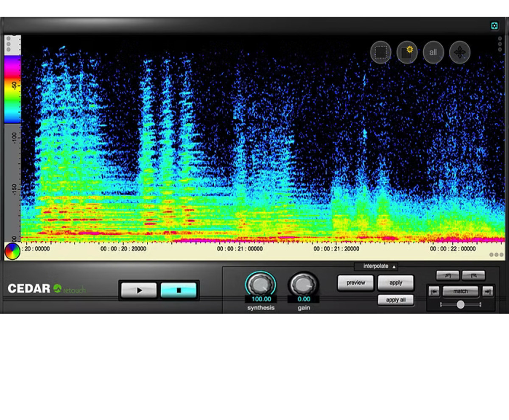Activate the four-arrow pan/move tool
Image resolution: width=509 pixels, height=420 pixels.
[459, 53]
